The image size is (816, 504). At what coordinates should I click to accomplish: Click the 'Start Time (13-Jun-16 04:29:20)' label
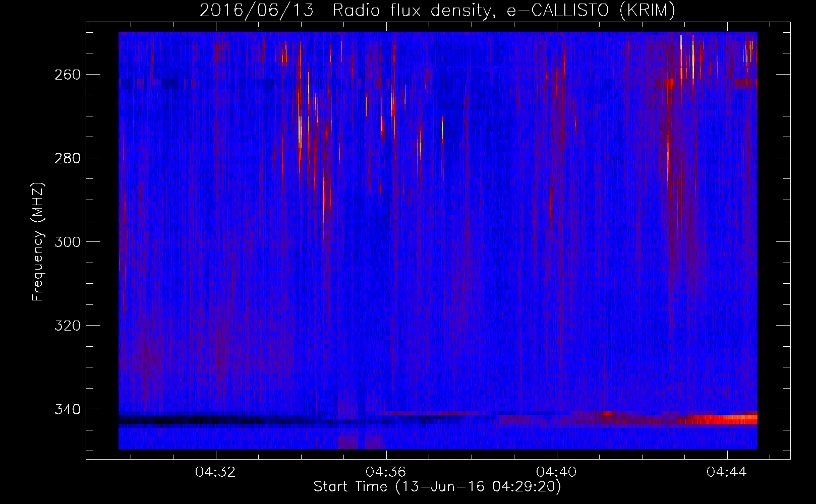pyautogui.click(x=437, y=487)
